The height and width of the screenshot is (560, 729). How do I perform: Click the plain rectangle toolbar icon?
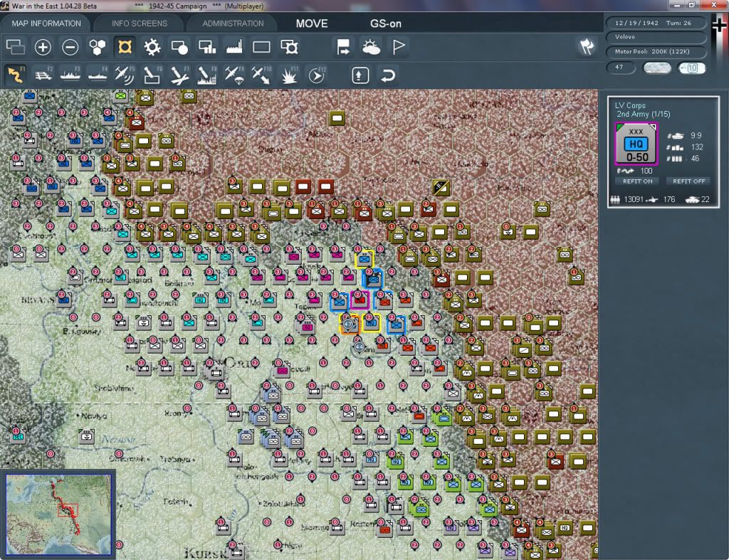click(261, 47)
